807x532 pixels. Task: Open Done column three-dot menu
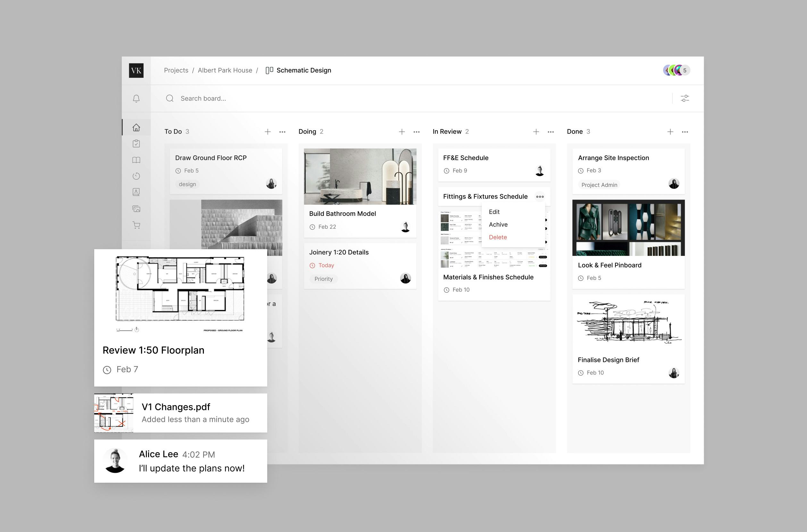(x=685, y=132)
